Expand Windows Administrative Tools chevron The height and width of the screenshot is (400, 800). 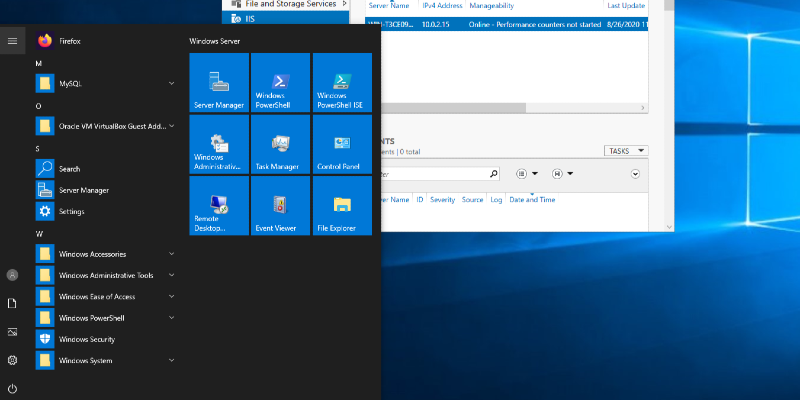click(x=171, y=276)
